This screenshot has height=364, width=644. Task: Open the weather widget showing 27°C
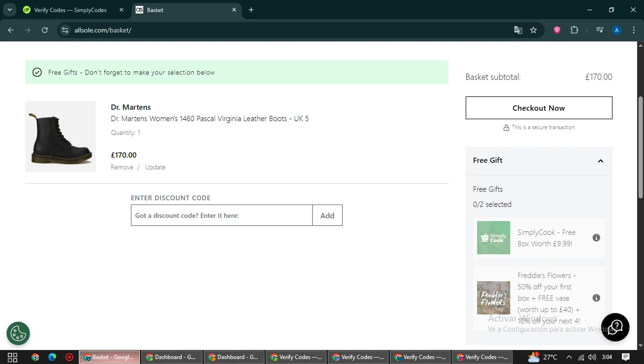[x=543, y=357]
